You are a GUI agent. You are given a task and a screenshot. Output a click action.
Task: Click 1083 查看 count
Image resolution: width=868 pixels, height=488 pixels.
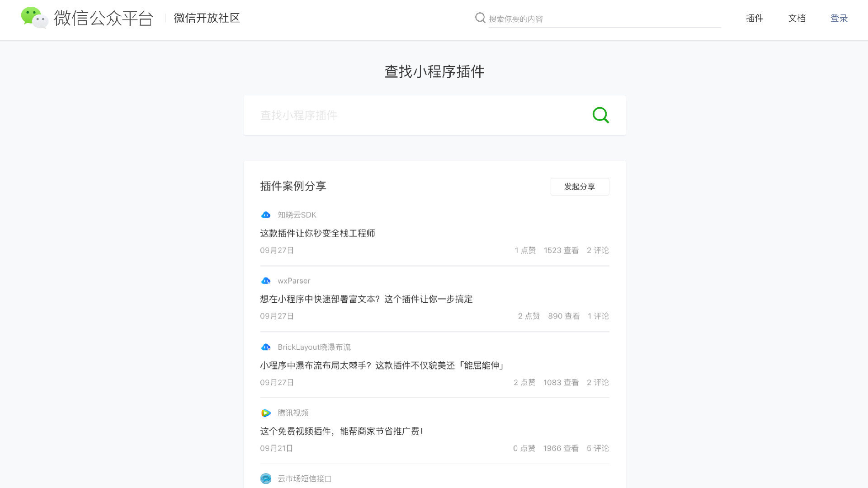tap(561, 383)
